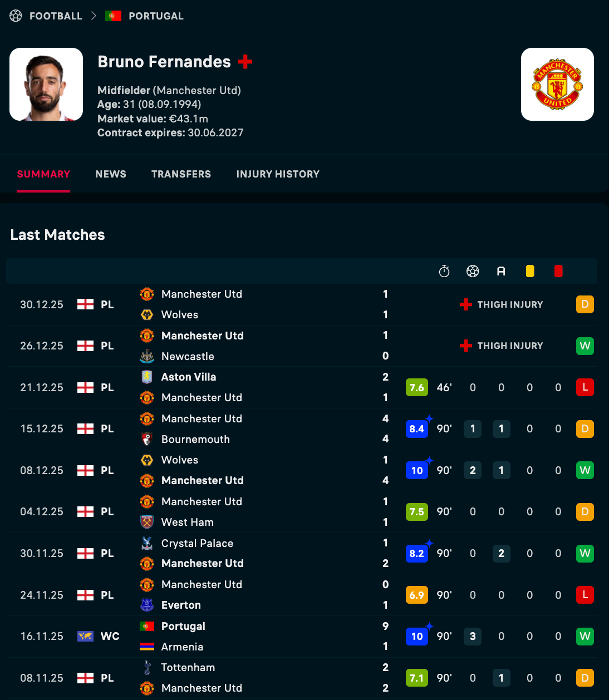This screenshot has height=700, width=609.
Task: Click the assists 'A' header icon
Action: click(x=501, y=271)
